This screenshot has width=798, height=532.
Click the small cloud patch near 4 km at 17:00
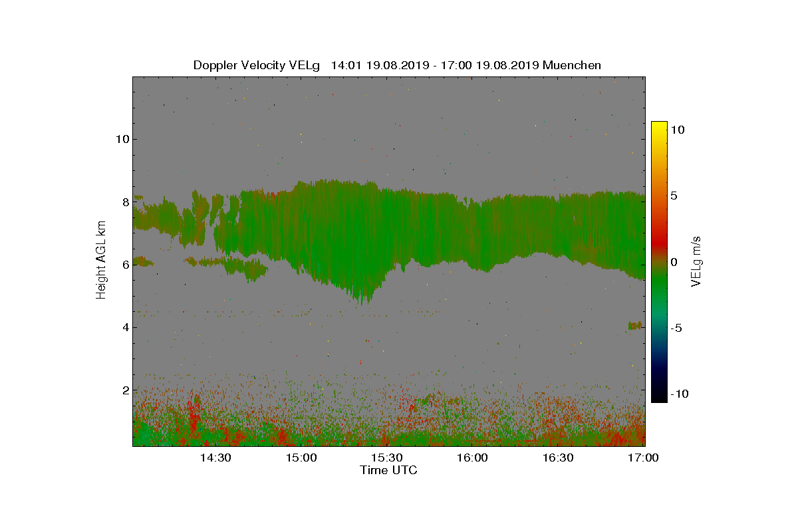click(635, 325)
